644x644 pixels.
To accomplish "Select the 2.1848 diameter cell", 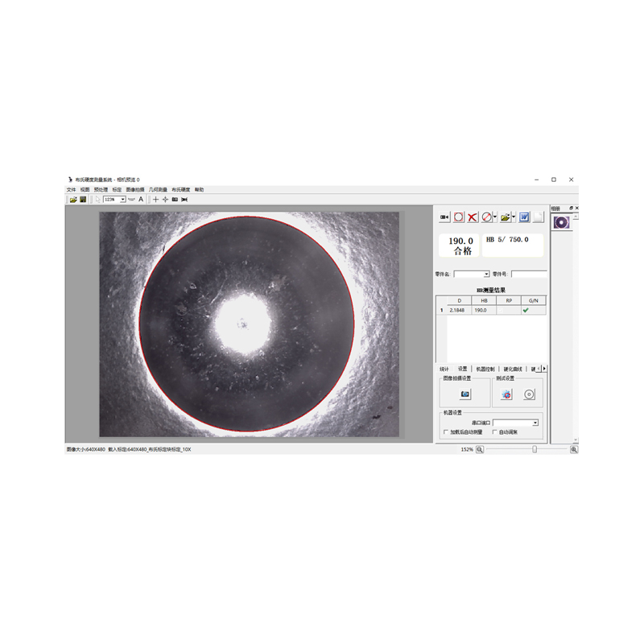I will click(x=460, y=311).
